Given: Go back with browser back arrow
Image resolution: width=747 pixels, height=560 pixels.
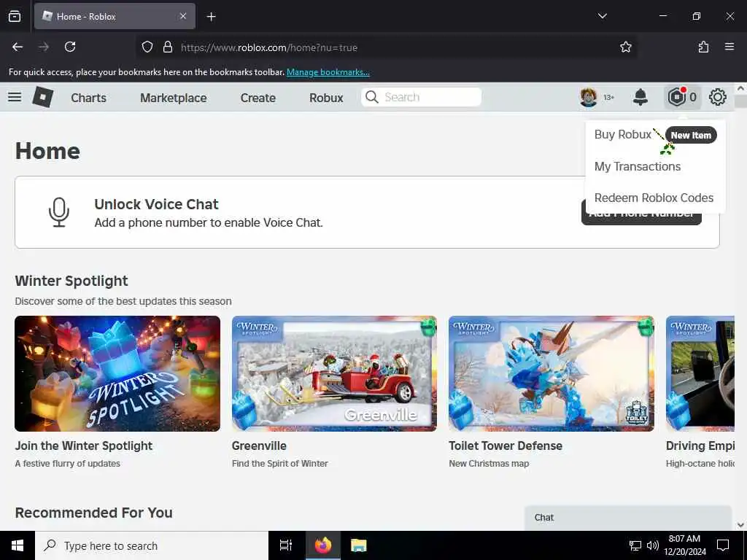Looking at the screenshot, I should [18, 47].
